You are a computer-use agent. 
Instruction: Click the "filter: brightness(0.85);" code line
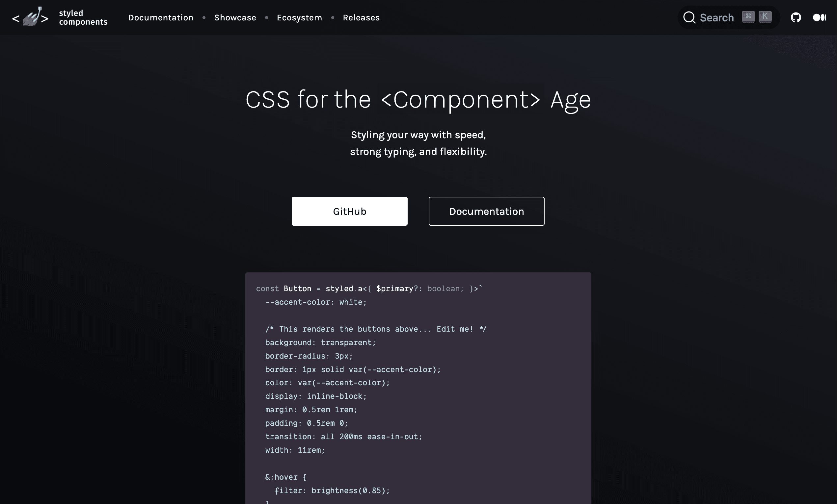coord(332,491)
